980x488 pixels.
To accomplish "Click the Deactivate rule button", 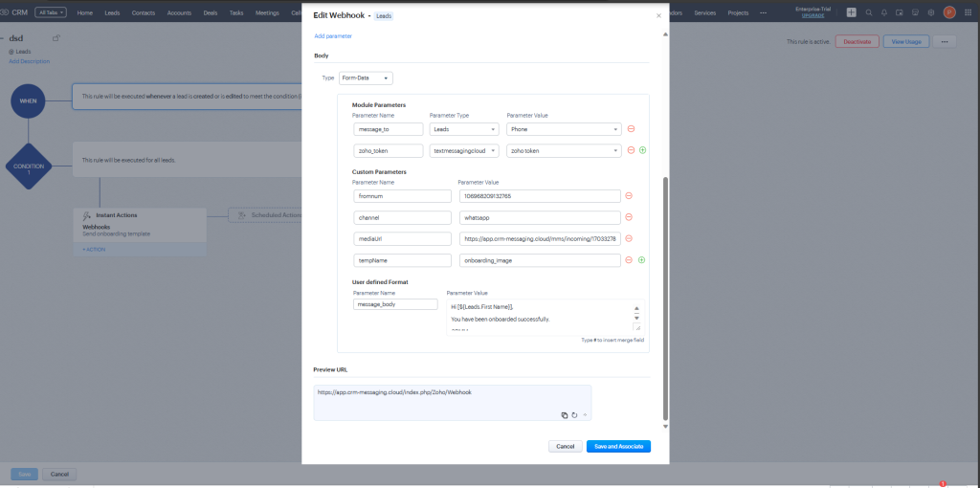I will click(x=857, y=41).
